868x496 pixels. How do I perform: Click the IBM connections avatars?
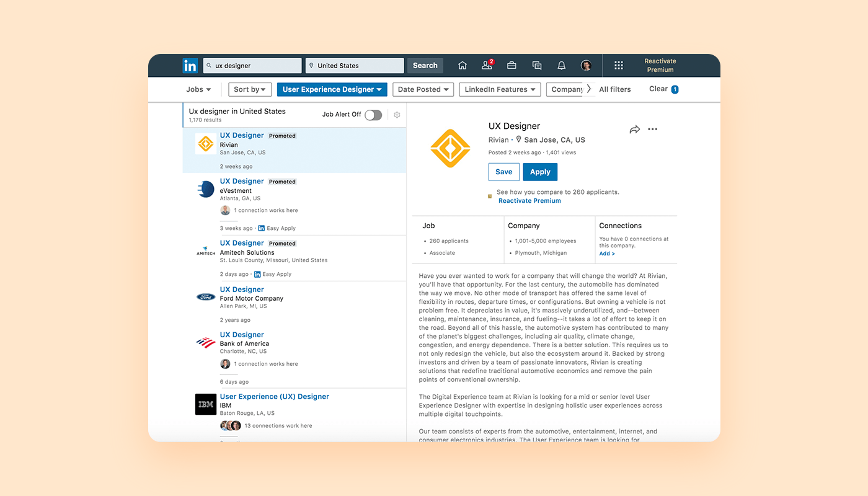pos(231,426)
